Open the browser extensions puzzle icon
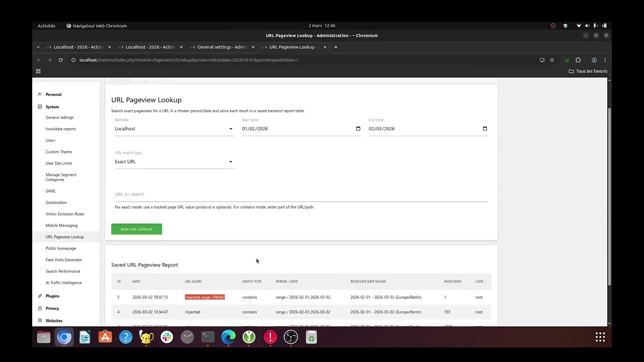Viewport: 644px width, 362px height. [x=578, y=60]
